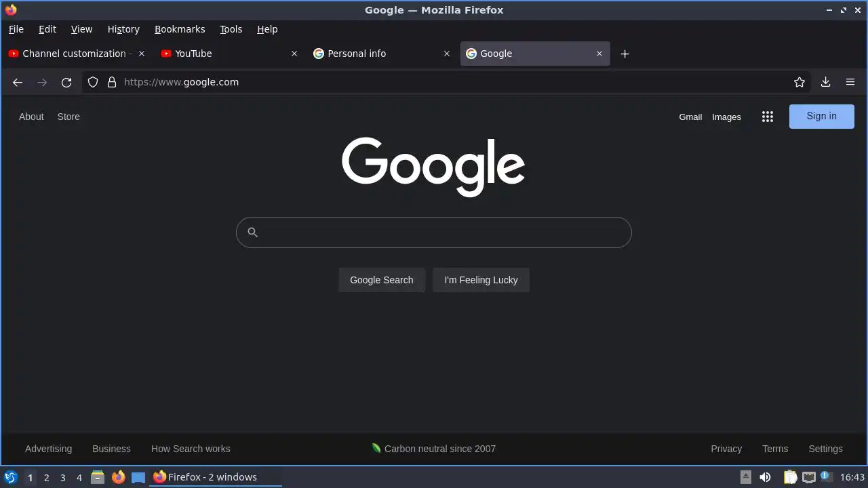Open the Privacy footer link
The image size is (868, 488).
click(726, 449)
